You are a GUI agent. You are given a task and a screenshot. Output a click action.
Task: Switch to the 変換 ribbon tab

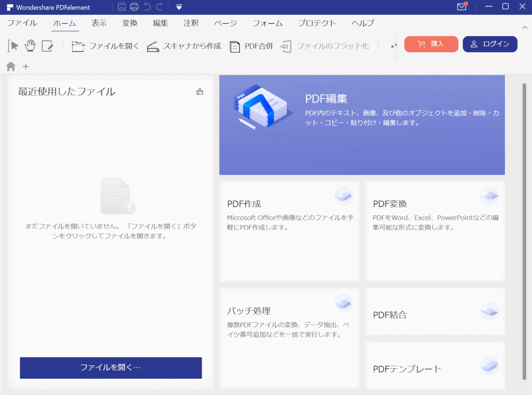click(x=129, y=23)
